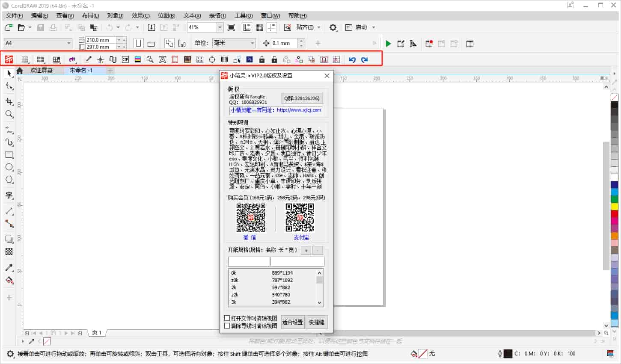Click the Q群:328126226 button
Viewport: 621px width, 364px height.
[302, 98]
